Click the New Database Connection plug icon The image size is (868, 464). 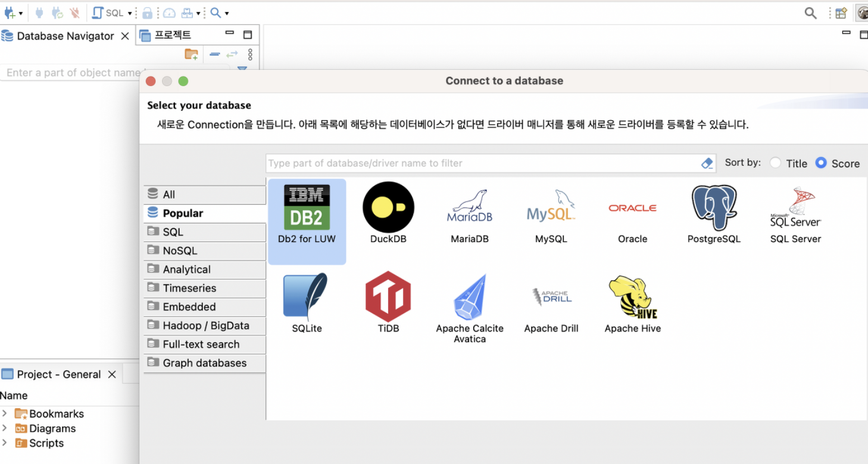point(10,12)
